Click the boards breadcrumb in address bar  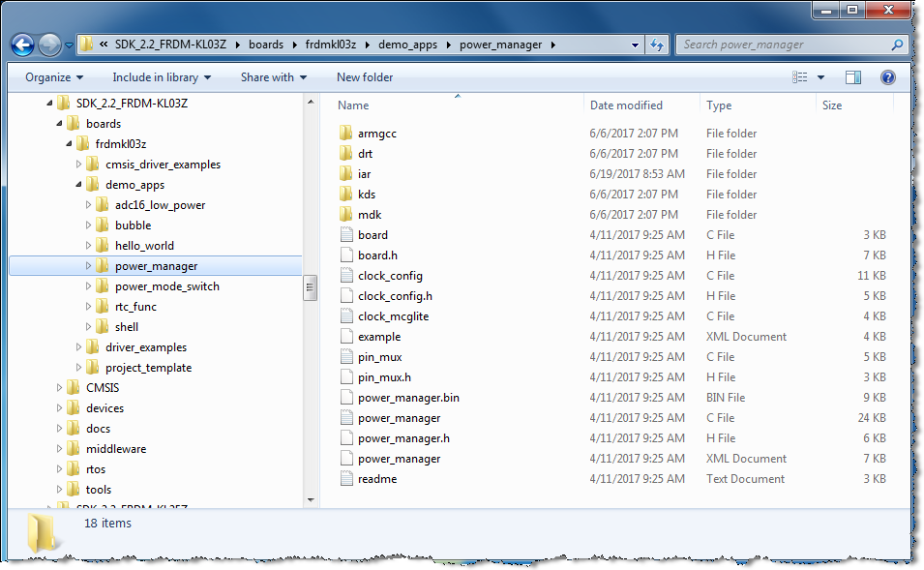pos(268,45)
